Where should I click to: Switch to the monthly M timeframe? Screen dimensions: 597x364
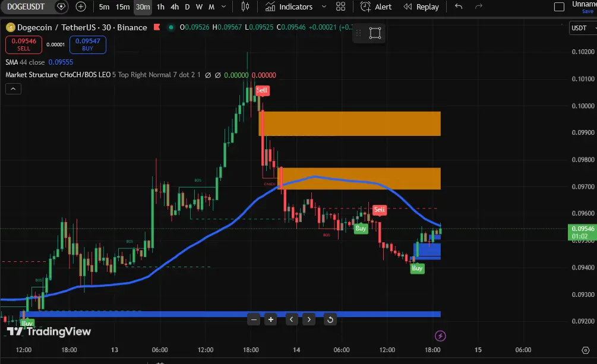(x=211, y=7)
